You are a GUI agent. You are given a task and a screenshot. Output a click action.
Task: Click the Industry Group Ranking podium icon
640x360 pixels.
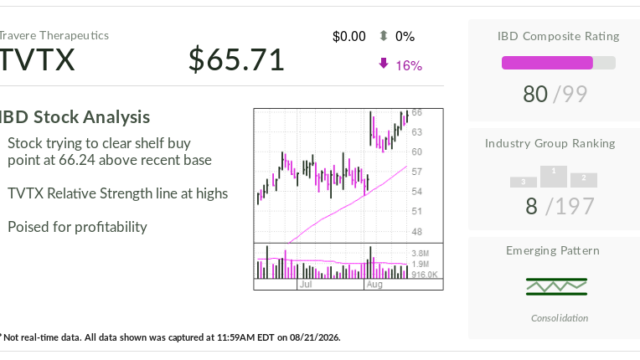coord(553,177)
